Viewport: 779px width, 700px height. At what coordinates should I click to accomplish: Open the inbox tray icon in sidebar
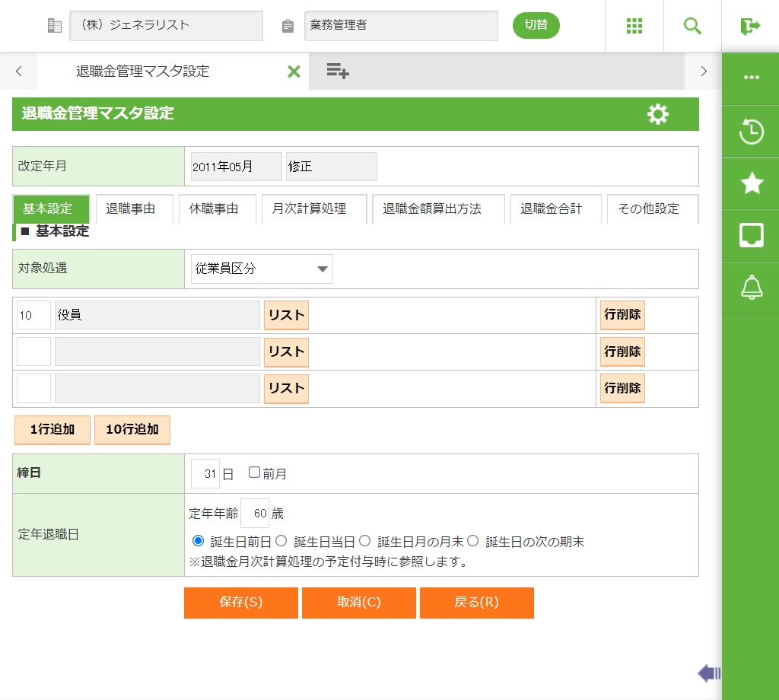pos(751,236)
